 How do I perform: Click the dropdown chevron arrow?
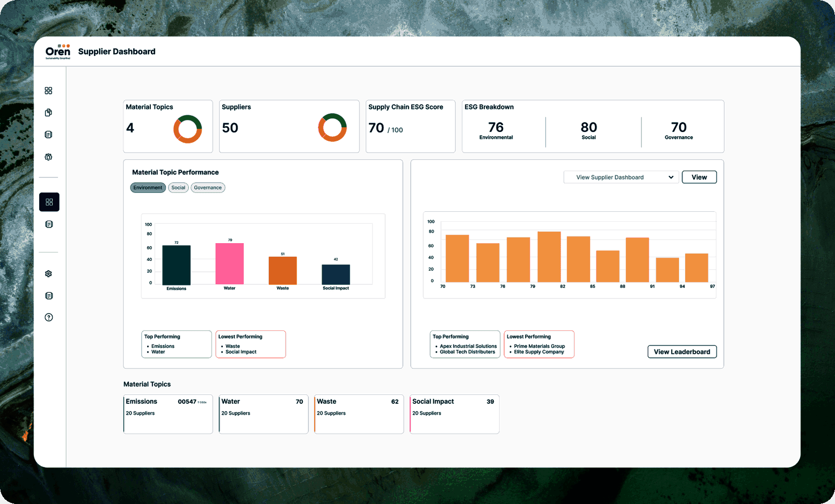click(x=671, y=177)
